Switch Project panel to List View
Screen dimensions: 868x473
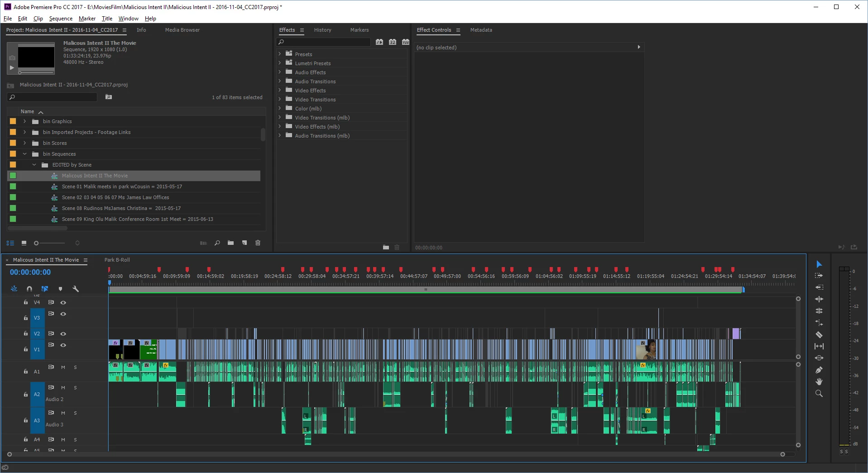click(10, 243)
